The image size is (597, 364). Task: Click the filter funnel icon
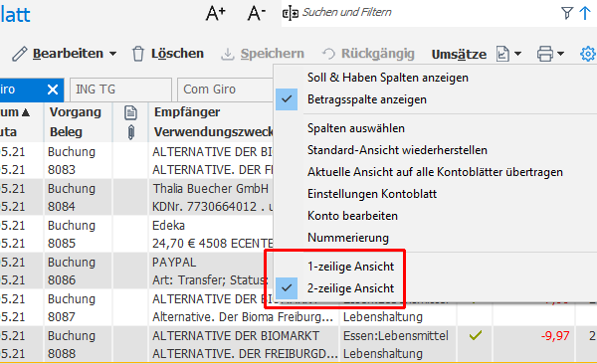(x=567, y=13)
